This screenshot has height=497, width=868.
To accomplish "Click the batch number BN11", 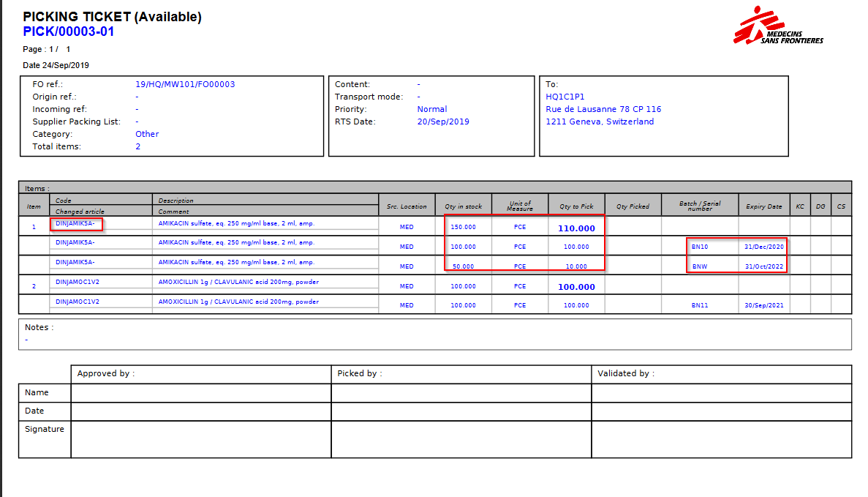I will 700,305.
